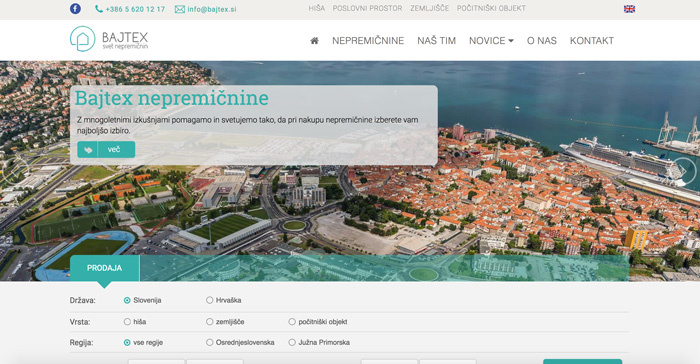Choose the hiša property type radio
Image resolution: width=700 pixels, height=364 pixels.
[127, 322]
